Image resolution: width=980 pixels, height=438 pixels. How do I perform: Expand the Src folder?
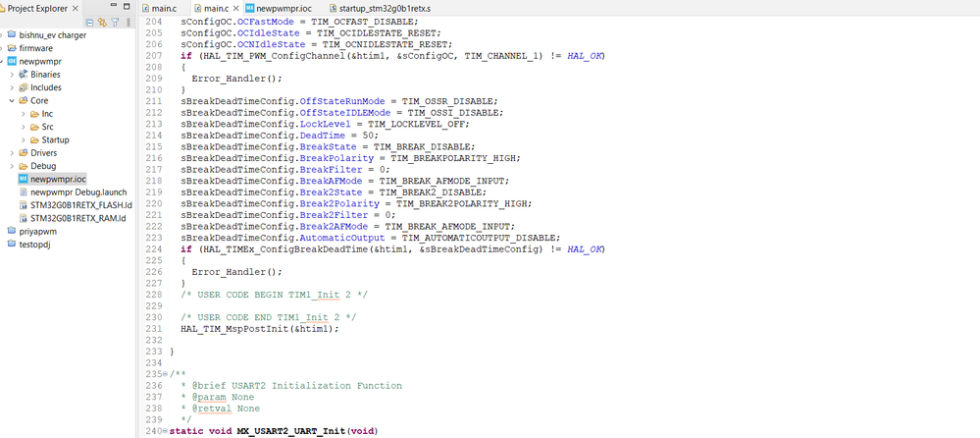coord(24,127)
